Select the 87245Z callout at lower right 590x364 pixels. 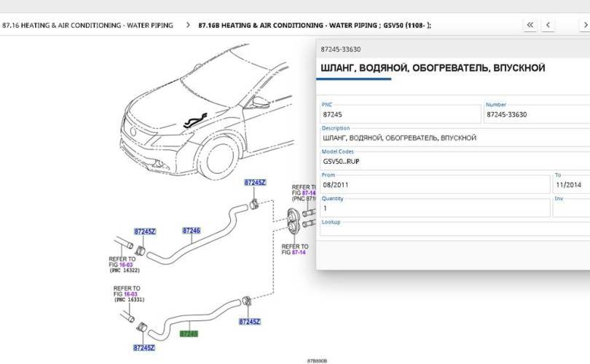point(249,321)
